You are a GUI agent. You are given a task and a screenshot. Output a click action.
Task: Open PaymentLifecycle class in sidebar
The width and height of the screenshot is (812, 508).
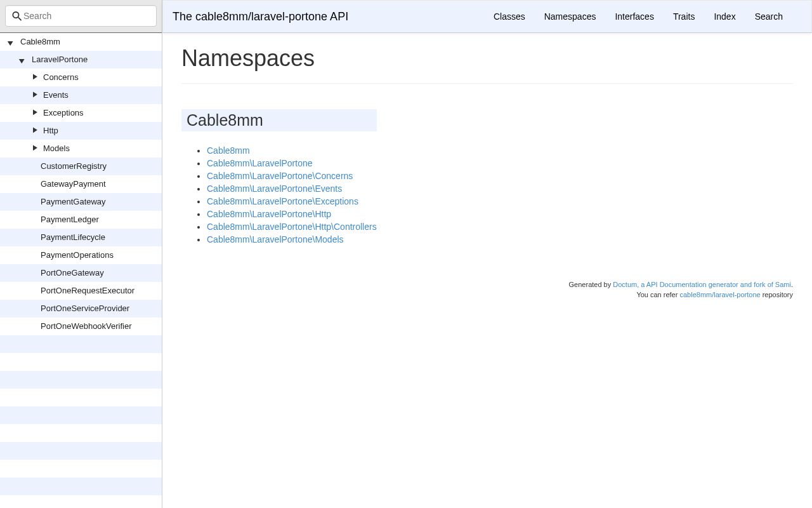(73, 237)
